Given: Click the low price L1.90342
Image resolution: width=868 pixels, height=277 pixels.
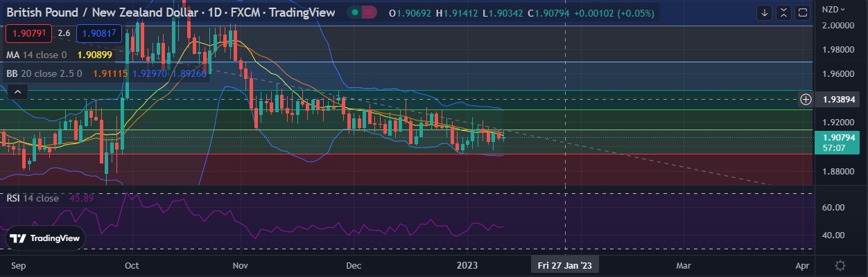Looking at the screenshot, I should pos(502,12).
